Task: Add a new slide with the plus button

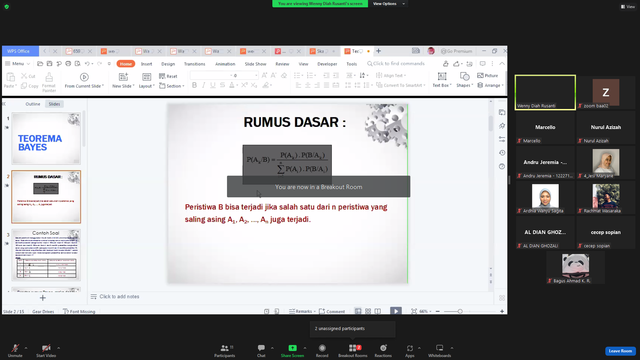Action: tap(43, 298)
